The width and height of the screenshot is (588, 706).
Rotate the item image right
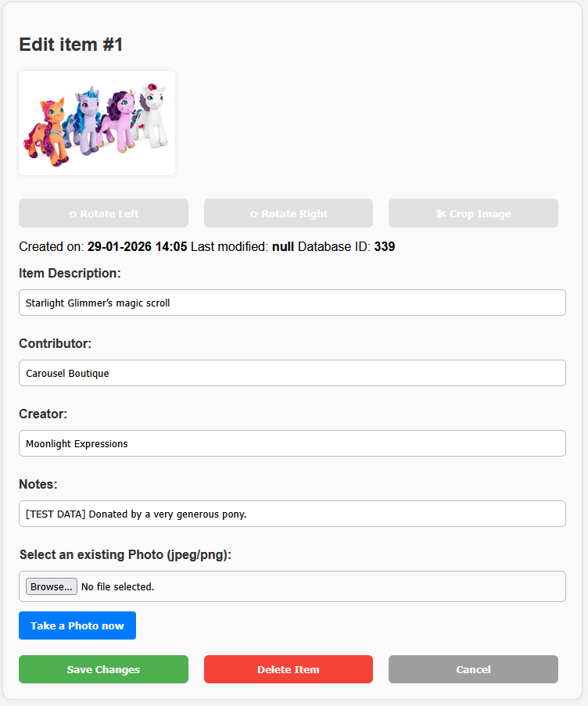tap(288, 213)
